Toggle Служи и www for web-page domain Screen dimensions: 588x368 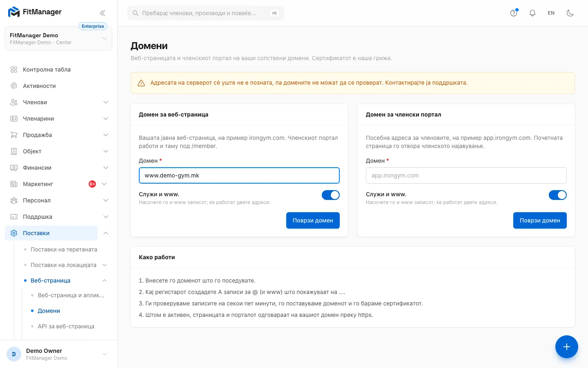330,195
